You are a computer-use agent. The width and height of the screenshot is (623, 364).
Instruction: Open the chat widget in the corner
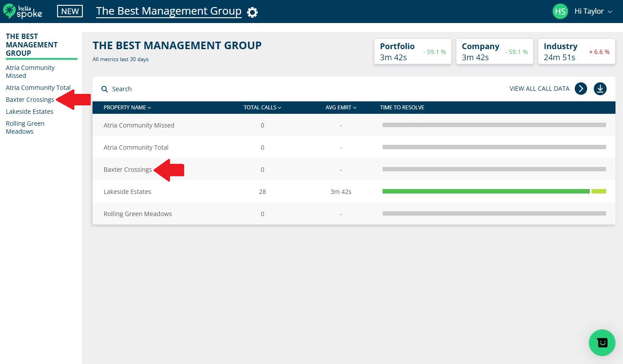[x=602, y=343]
